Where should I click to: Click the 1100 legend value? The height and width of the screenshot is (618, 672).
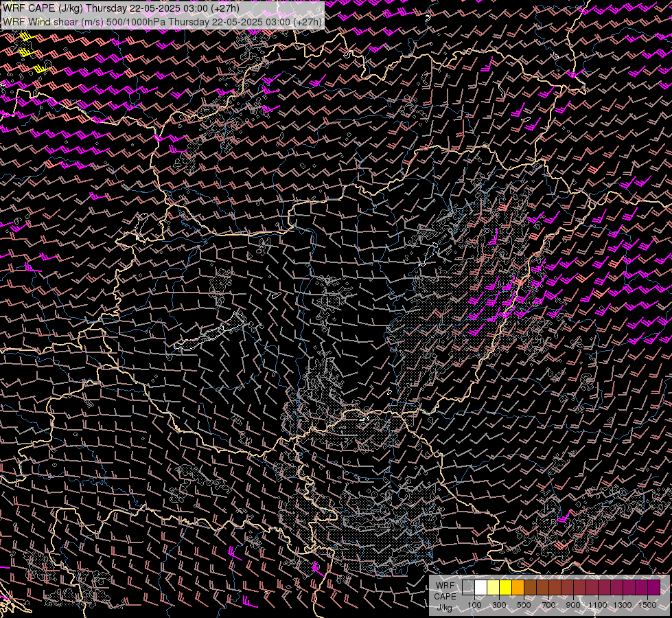597,605
